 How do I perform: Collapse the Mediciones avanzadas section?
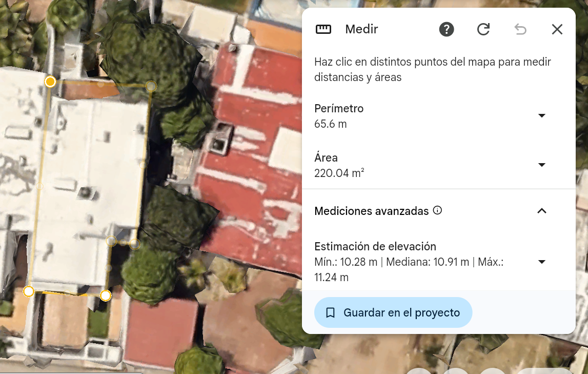541,211
